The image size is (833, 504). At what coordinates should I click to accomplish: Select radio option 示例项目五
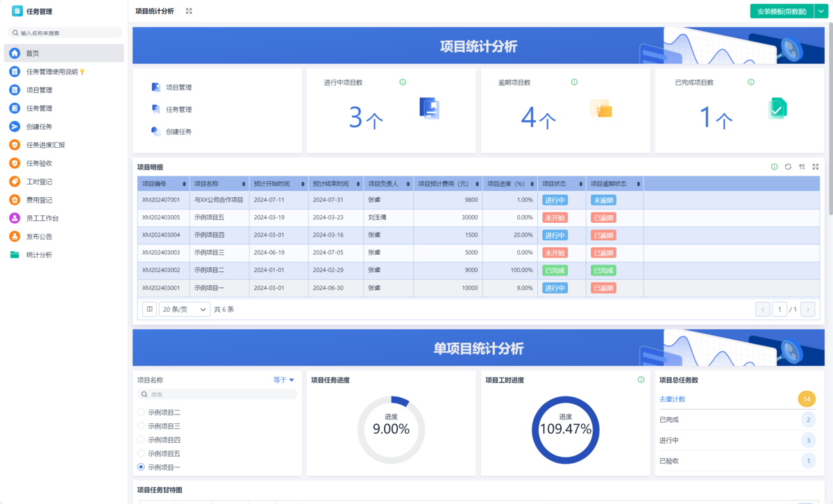pyautogui.click(x=142, y=453)
